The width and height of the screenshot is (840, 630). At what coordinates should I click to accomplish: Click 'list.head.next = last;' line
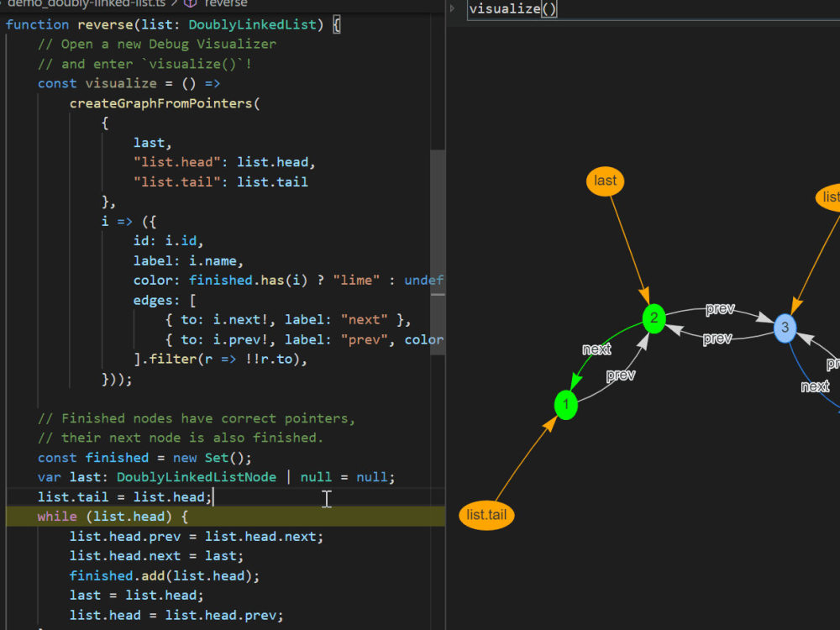(156, 556)
